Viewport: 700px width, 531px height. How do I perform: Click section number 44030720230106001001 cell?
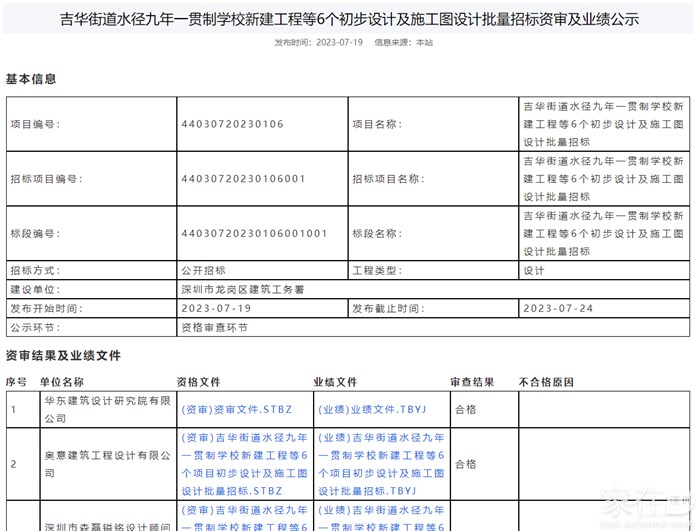[x=254, y=234]
